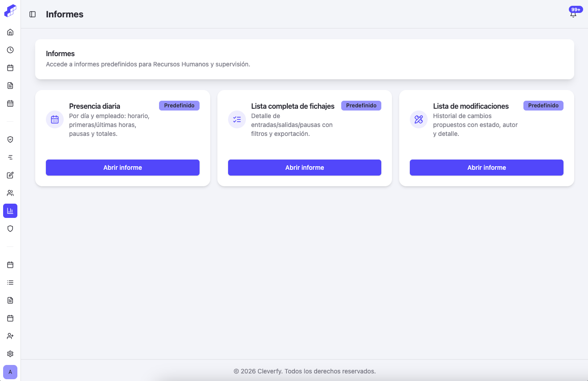
Task: Open the document icon in the sidebar
Action: pyautogui.click(x=10, y=86)
